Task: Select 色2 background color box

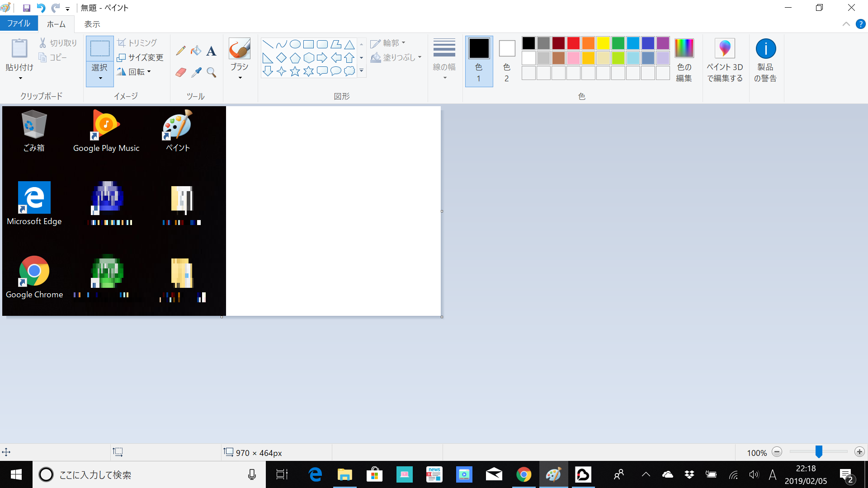Action: click(x=507, y=61)
